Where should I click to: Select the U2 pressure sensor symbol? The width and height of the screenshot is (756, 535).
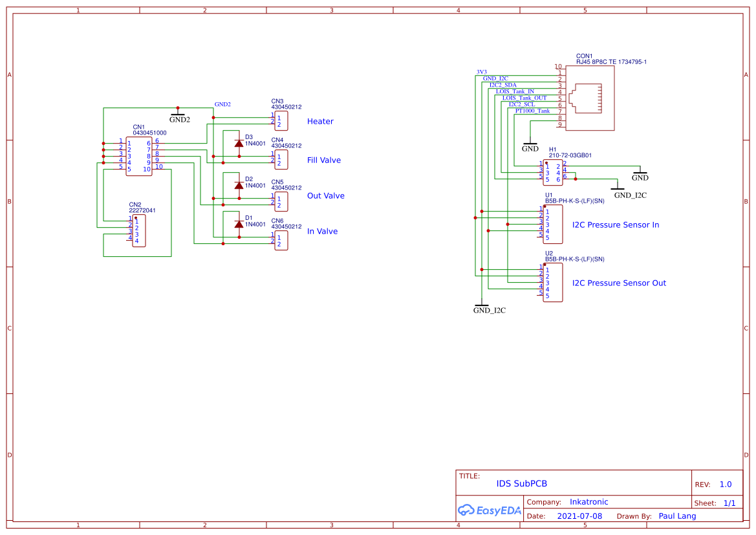click(x=553, y=282)
